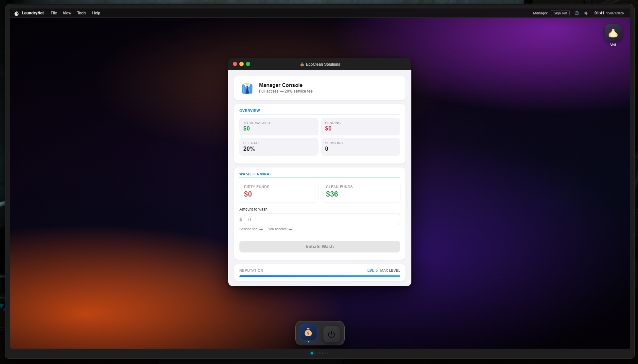The width and height of the screenshot is (638, 364).
Task: Select the Clean Funds card
Action: pyautogui.click(x=361, y=191)
